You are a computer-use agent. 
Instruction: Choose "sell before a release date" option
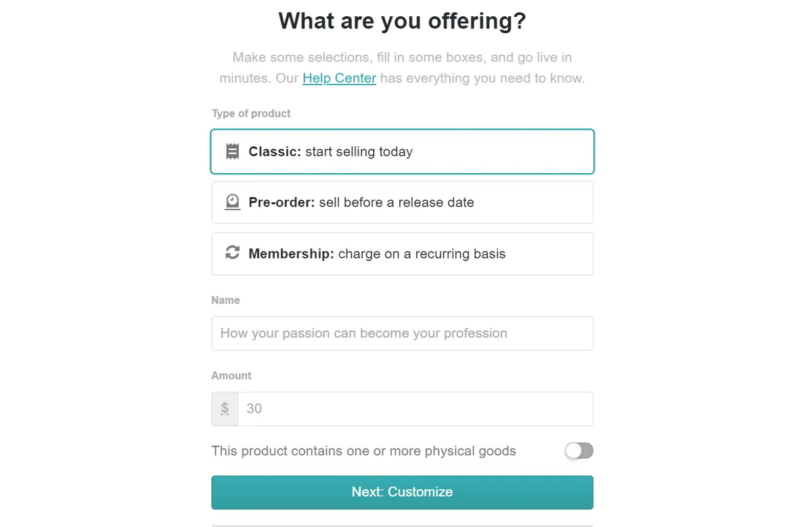[396, 202]
